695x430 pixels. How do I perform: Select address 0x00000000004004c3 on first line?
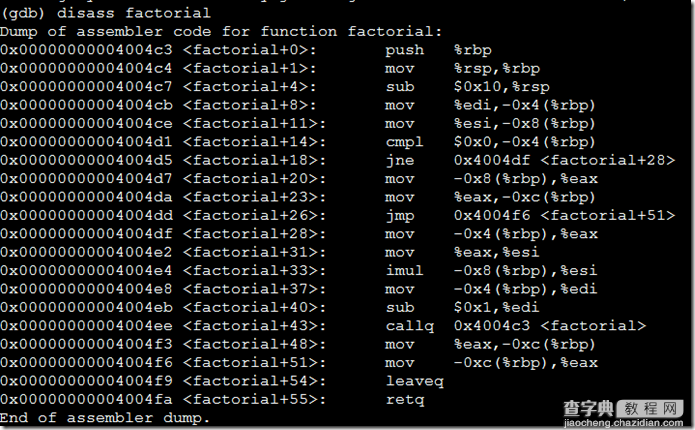tap(86, 50)
